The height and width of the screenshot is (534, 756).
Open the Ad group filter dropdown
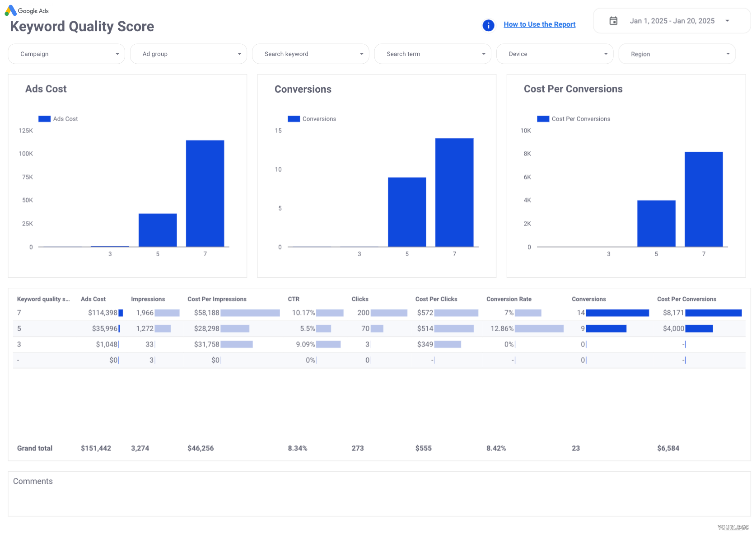coord(188,54)
